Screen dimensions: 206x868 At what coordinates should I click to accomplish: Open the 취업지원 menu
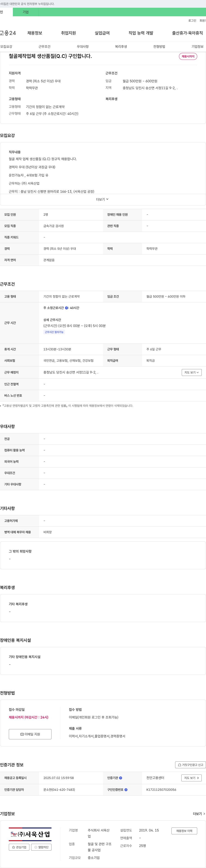68,33
